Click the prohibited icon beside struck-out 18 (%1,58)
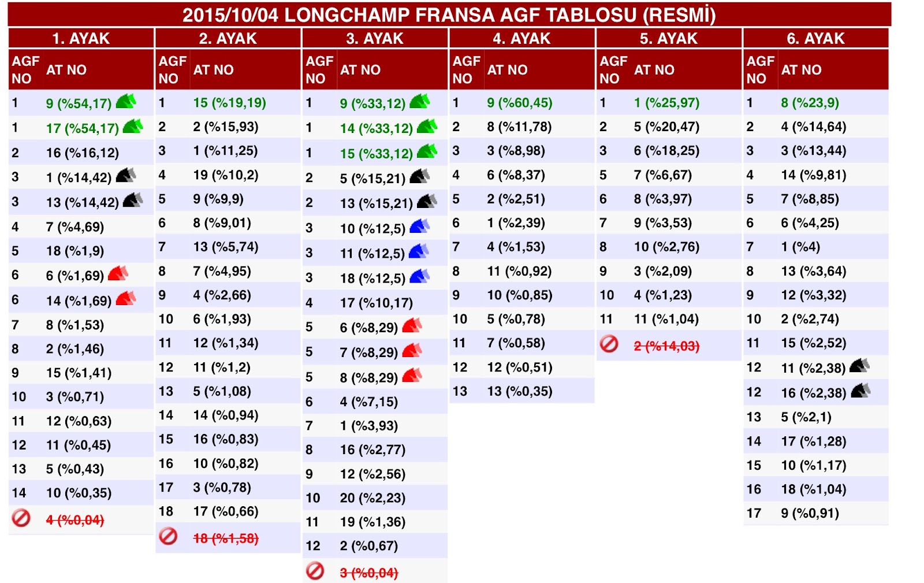The width and height of the screenshot is (924, 583). [168, 536]
